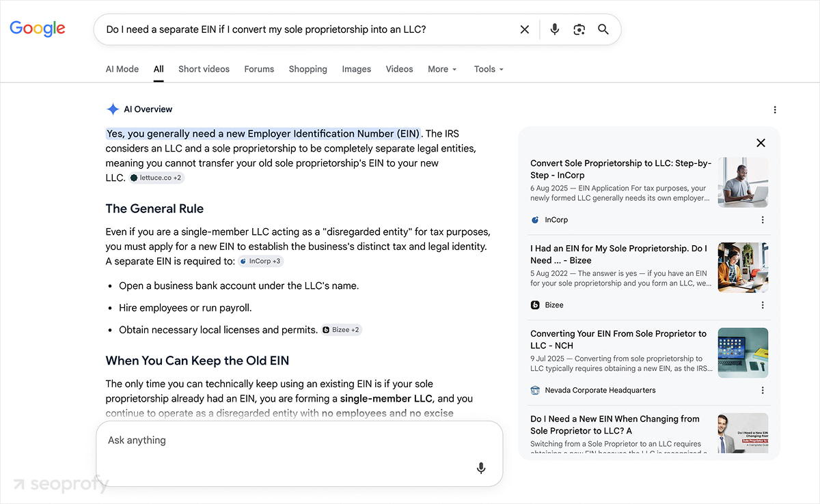The height and width of the screenshot is (504, 820).
Task: Click the 'Nevada Corporate Headquarters' source name
Action: (x=600, y=391)
